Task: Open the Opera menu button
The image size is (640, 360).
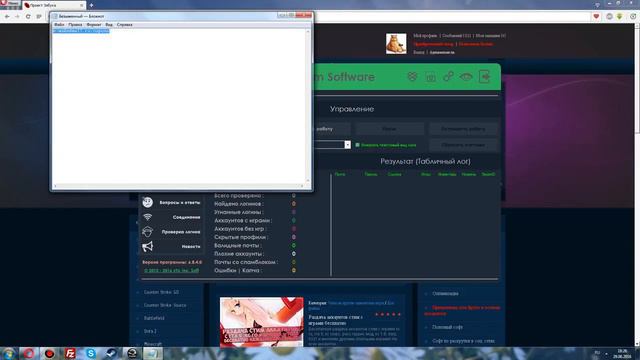Action: [10, 3]
